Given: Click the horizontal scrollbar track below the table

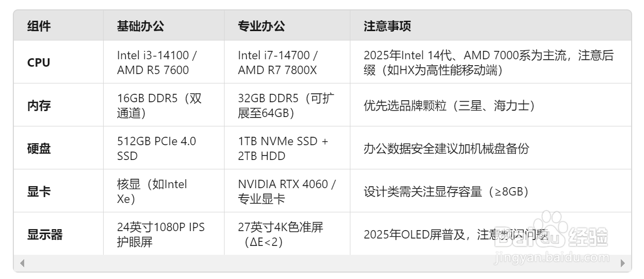Looking at the screenshot, I should (x=321, y=263).
